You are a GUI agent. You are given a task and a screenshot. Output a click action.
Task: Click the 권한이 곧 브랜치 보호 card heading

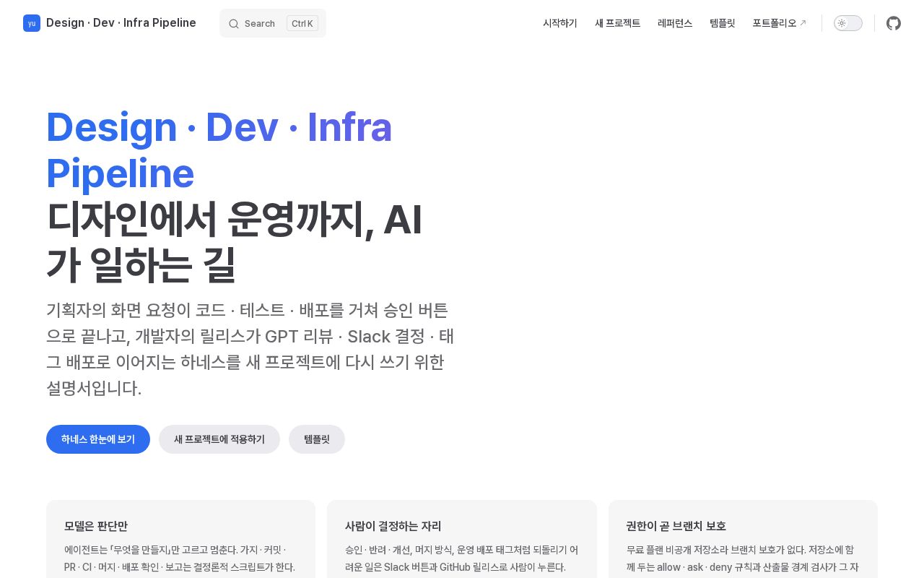tap(676, 526)
